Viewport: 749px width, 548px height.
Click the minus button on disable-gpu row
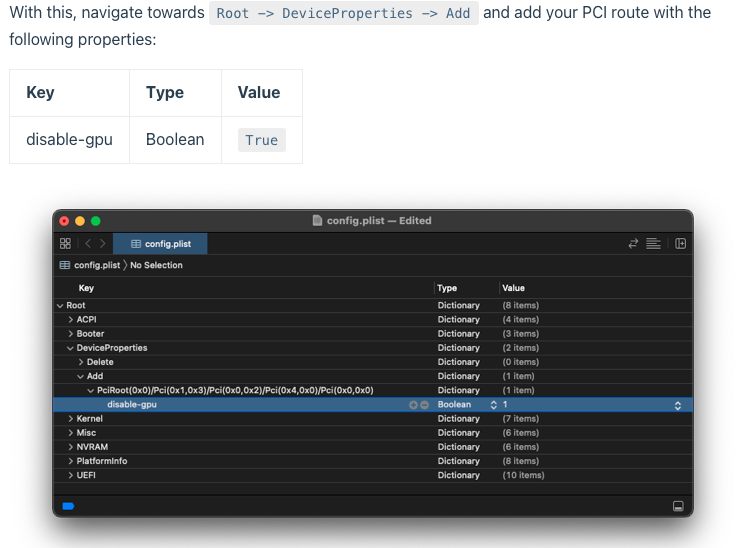point(424,405)
